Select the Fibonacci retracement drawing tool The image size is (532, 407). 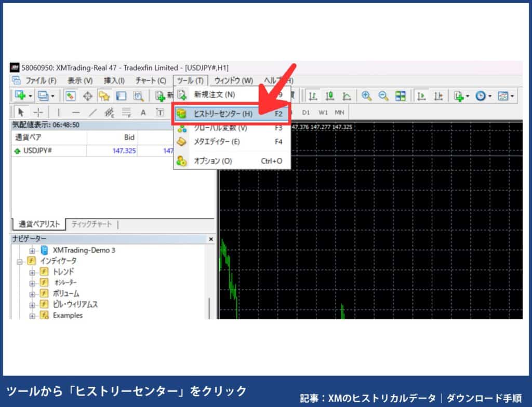[126, 112]
